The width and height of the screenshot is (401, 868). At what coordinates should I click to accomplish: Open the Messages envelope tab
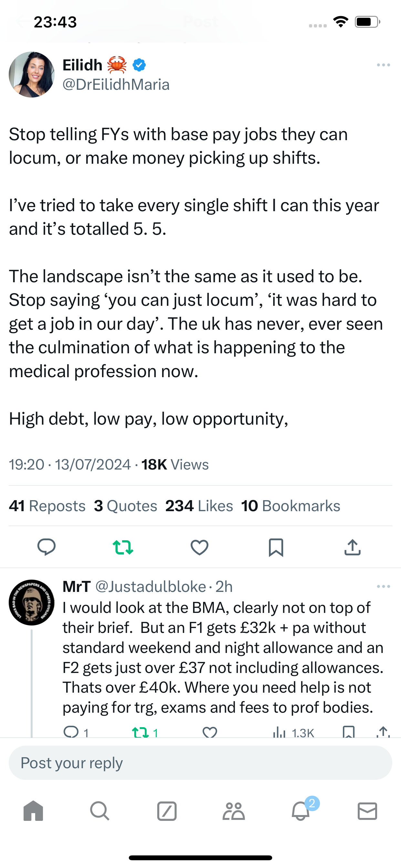tap(367, 811)
